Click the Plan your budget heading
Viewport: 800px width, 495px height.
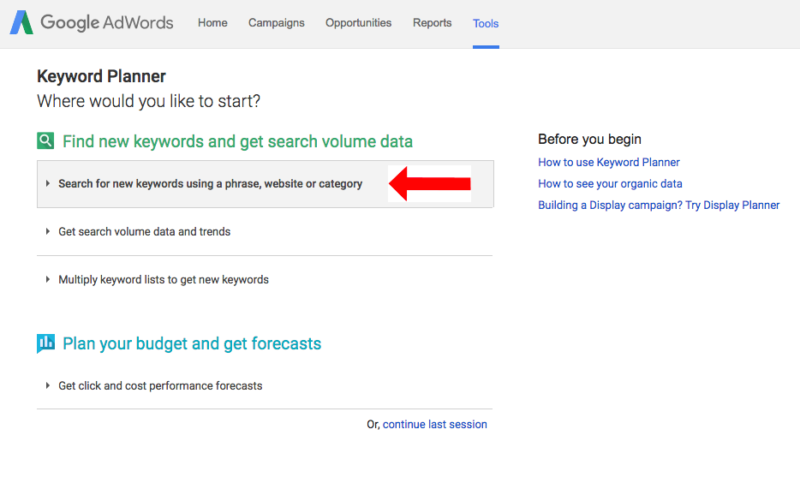pyautogui.click(x=192, y=343)
